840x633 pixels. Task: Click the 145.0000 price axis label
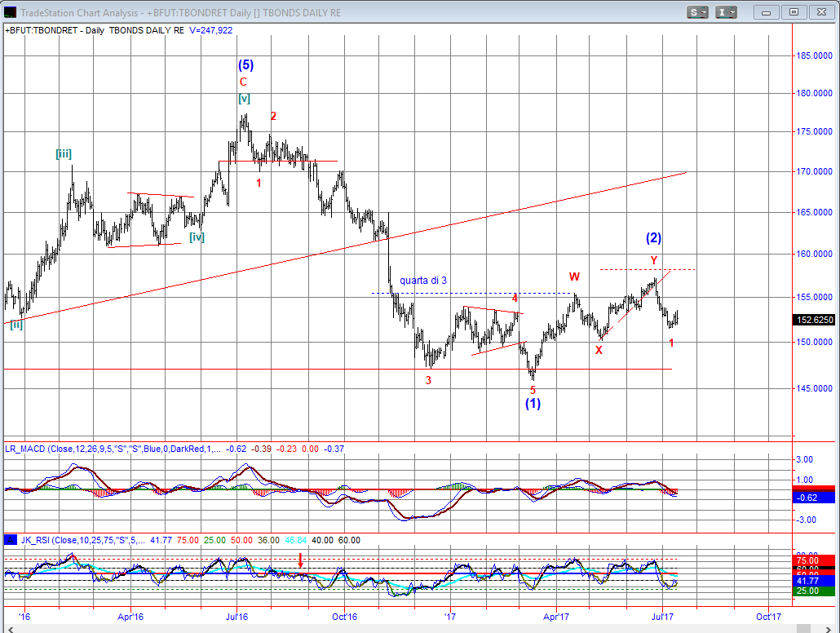click(x=814, y=388)
